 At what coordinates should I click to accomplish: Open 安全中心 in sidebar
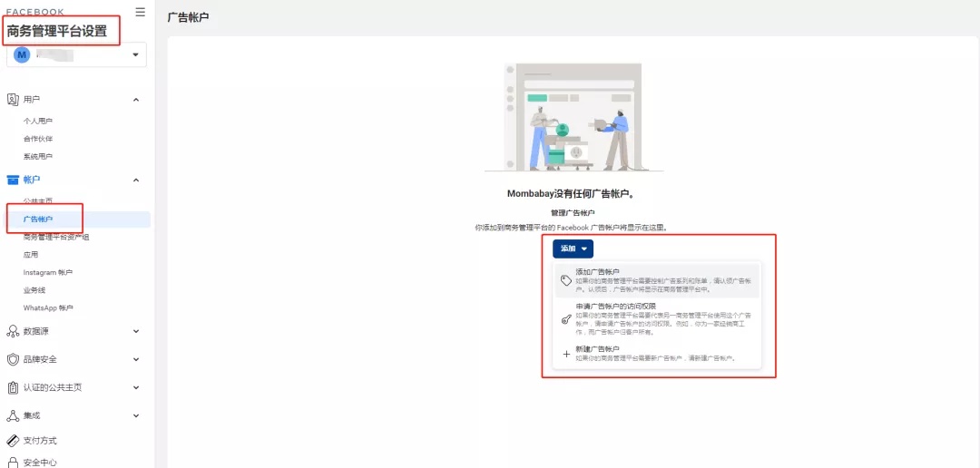tap(40, 463)
